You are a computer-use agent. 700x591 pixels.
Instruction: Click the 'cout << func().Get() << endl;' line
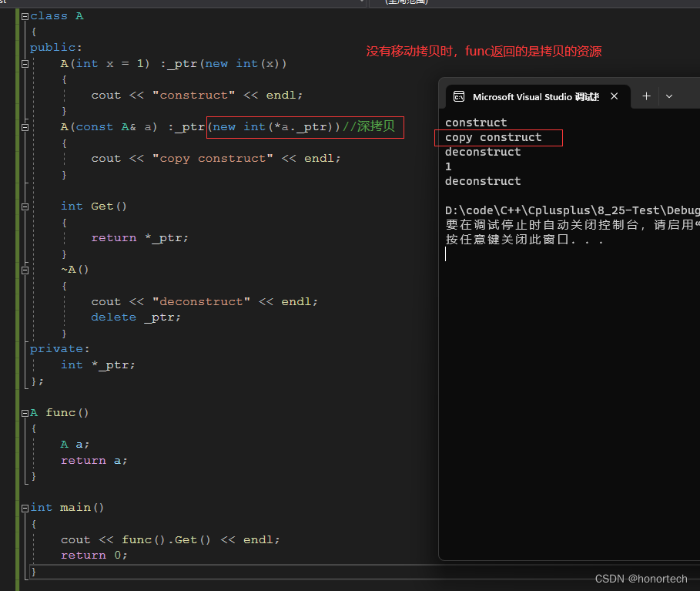(x=170, y=540)
